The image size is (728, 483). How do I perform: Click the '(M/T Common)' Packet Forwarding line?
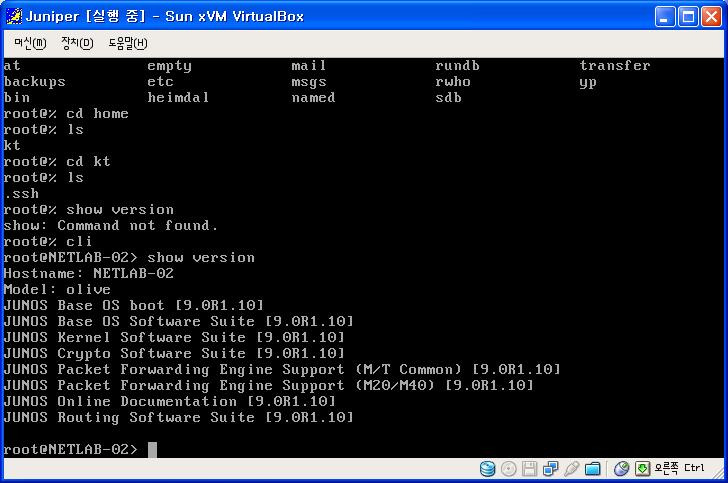[282, 369]
